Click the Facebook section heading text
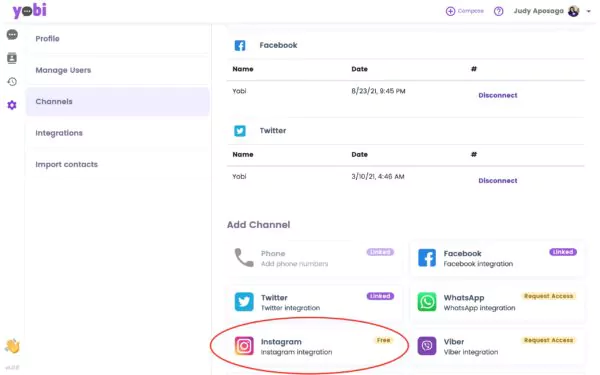The height and width of the screenshot is (375, 600). [x=278, y=45]
